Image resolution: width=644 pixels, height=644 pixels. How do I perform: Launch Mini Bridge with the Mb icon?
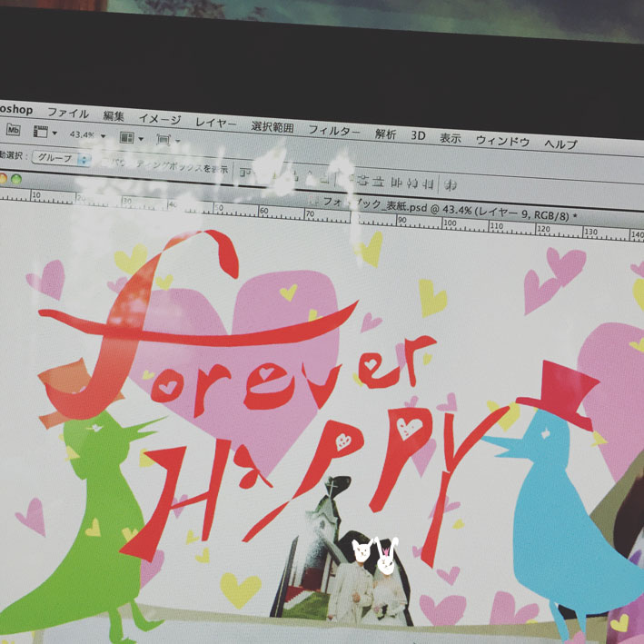click(x=13, y=130)
